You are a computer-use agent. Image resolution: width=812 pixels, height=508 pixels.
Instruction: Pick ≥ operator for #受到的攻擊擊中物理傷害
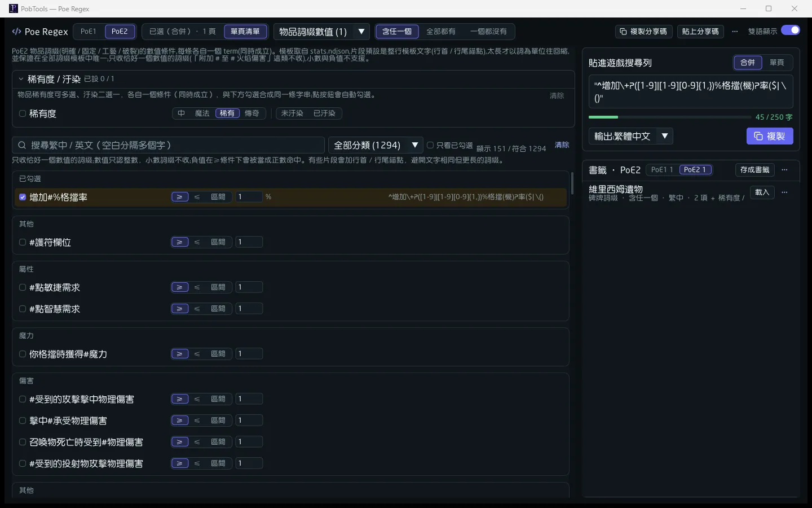180,399
